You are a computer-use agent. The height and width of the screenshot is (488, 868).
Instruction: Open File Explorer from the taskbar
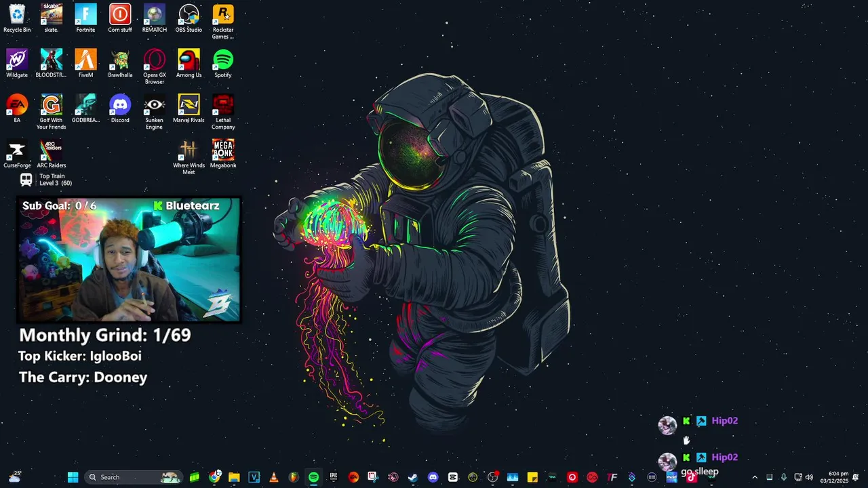[x=234, y=477]
